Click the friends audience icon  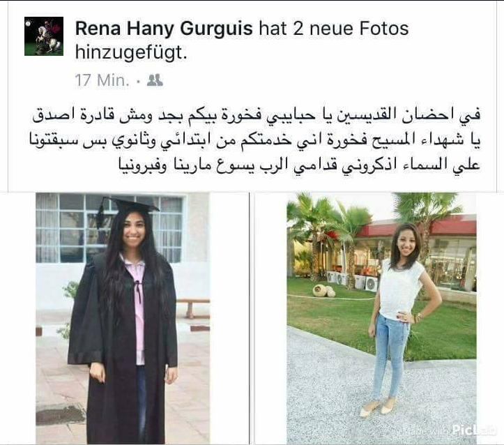155,80
